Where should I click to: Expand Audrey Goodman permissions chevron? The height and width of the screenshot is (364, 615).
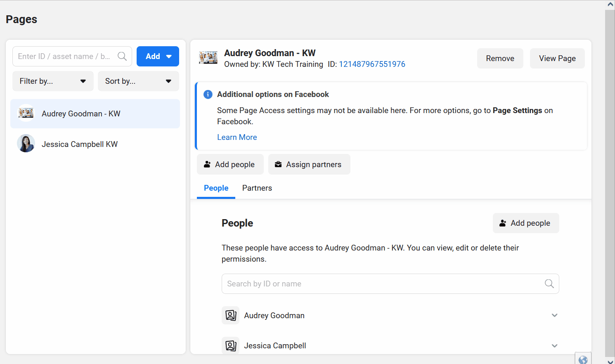tap(554, 315)
